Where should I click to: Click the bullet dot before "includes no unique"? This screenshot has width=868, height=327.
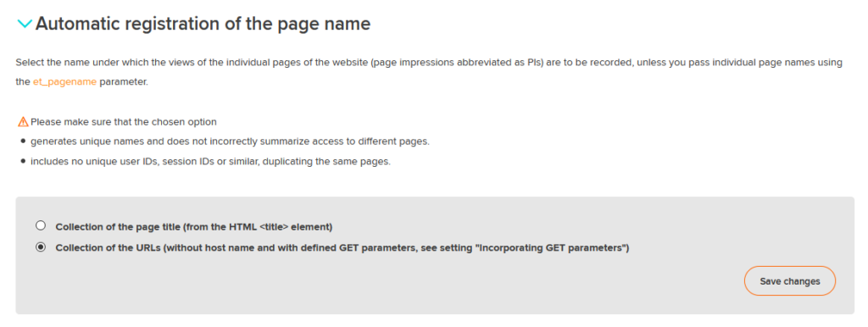(x=23, y=162)
